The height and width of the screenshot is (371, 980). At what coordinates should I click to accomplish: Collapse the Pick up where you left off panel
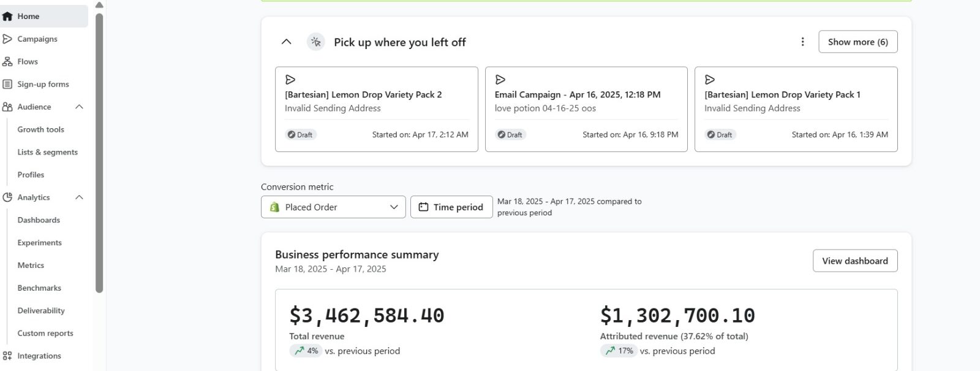(286, 42)
